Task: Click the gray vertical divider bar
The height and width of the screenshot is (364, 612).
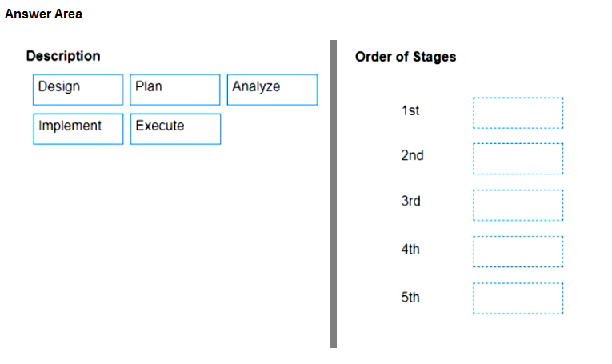Action: [334, 194]
